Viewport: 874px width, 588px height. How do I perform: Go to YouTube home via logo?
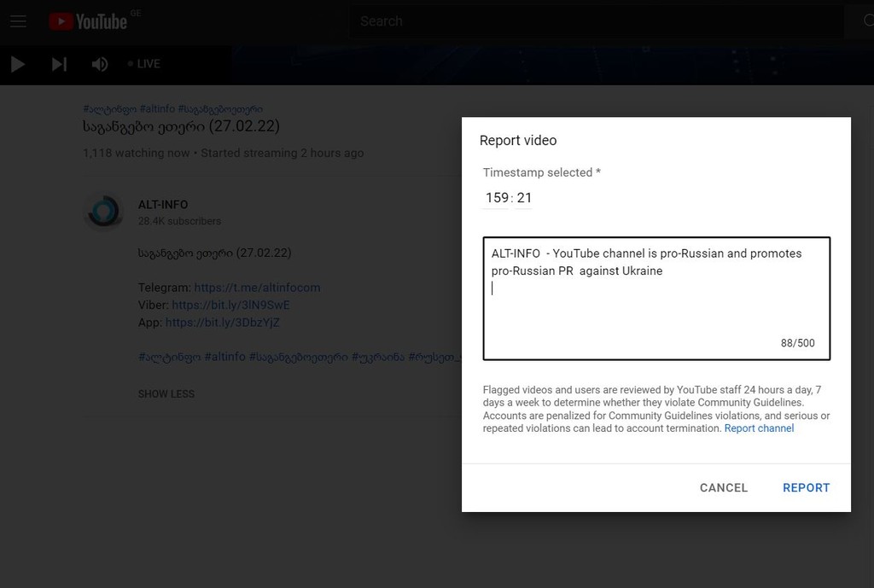(88, 21)
